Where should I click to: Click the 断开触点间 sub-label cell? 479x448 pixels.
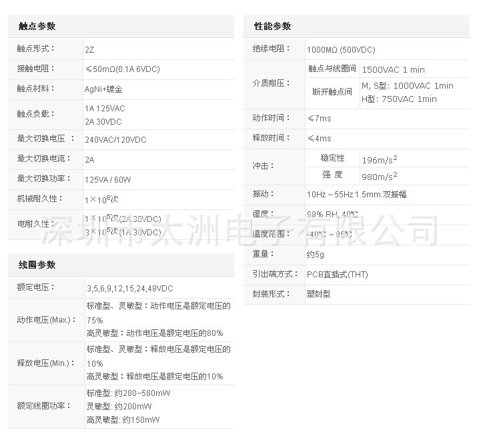tap(332, 92)
